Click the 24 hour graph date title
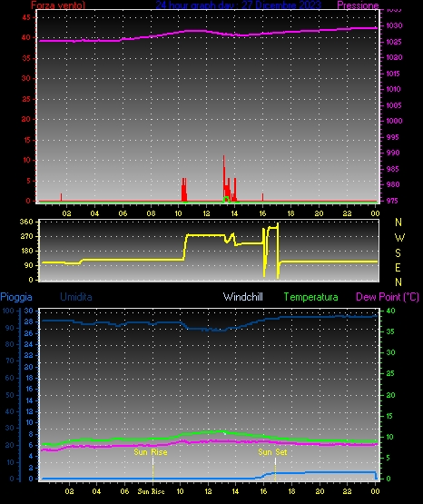Screen dimensions: 423x504 pos(239,5)
